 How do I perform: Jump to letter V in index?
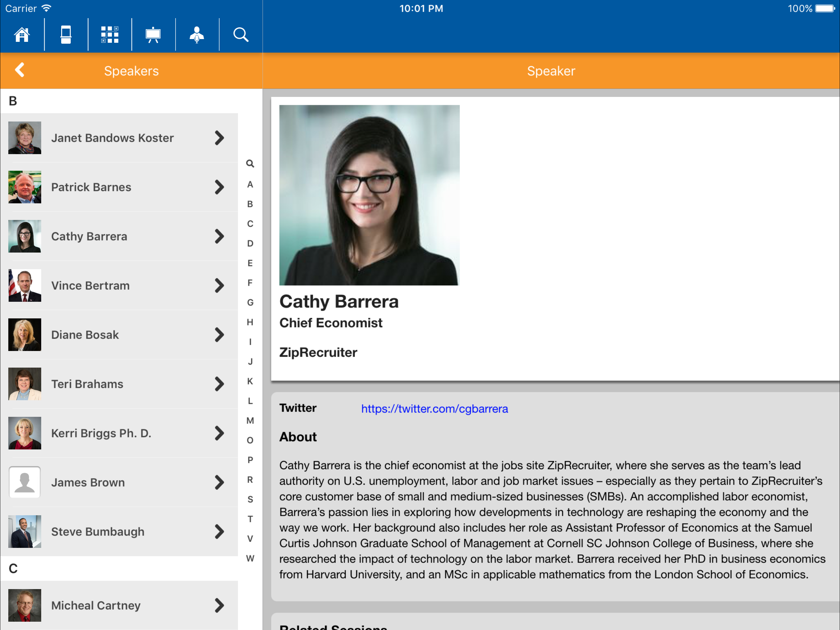point(250,539)
